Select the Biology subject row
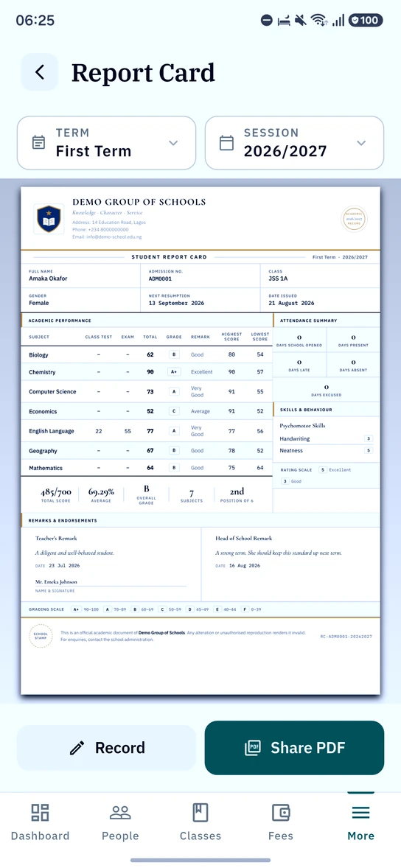 click(147, 355)
